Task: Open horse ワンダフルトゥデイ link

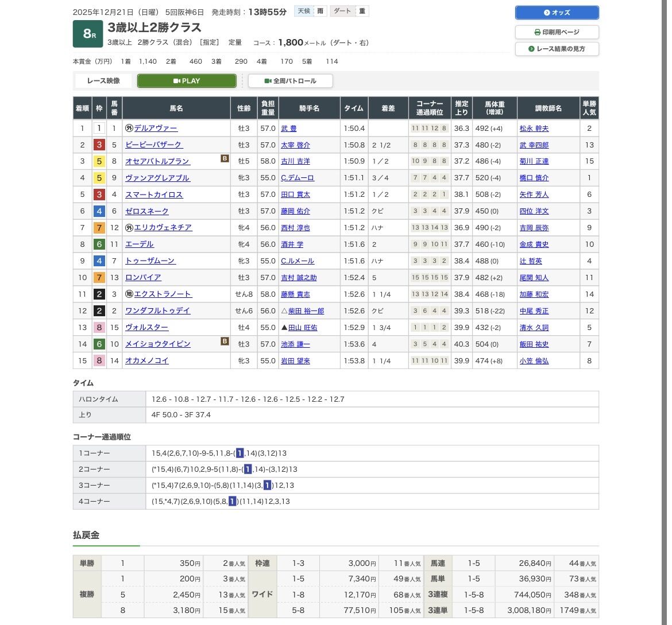Action: pyautogui.click(x=157, y=310)
